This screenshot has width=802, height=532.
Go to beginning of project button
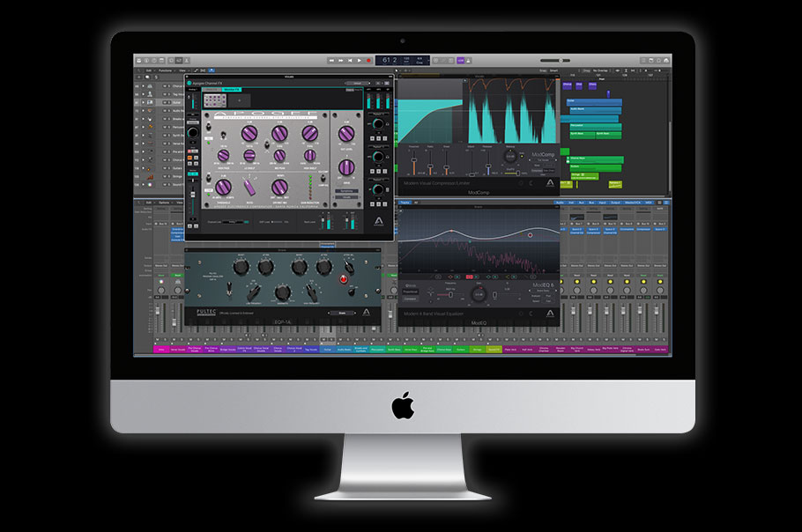pyautogui.click(x=350, y=60)
